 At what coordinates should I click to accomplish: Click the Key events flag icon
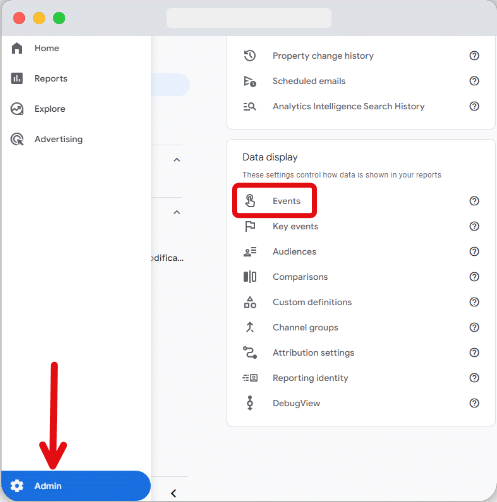[250, 226]
